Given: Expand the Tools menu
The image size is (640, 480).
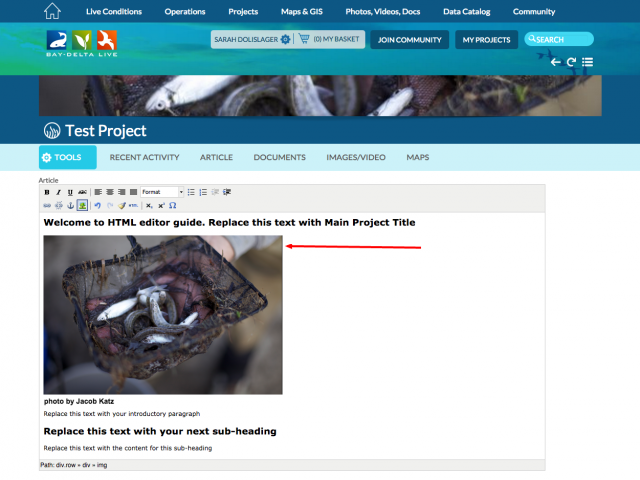Looking at the screenshot, I should pos(68,157).
